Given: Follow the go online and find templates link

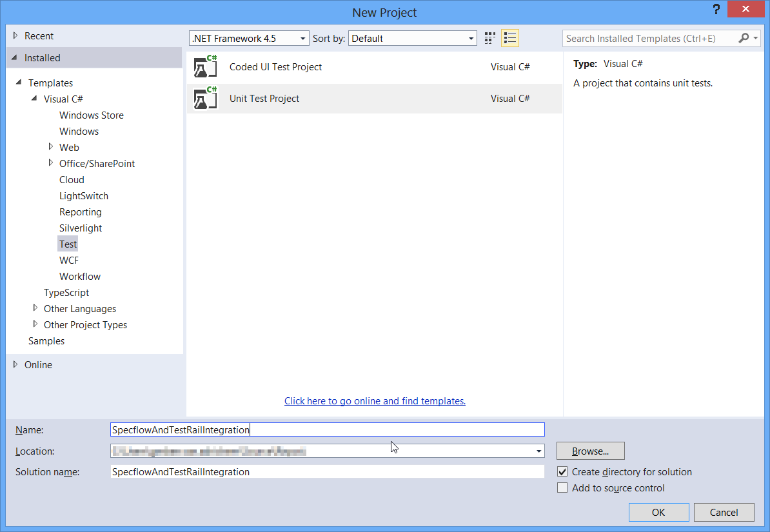Looking at the screenshot, I should coord(375,401).
